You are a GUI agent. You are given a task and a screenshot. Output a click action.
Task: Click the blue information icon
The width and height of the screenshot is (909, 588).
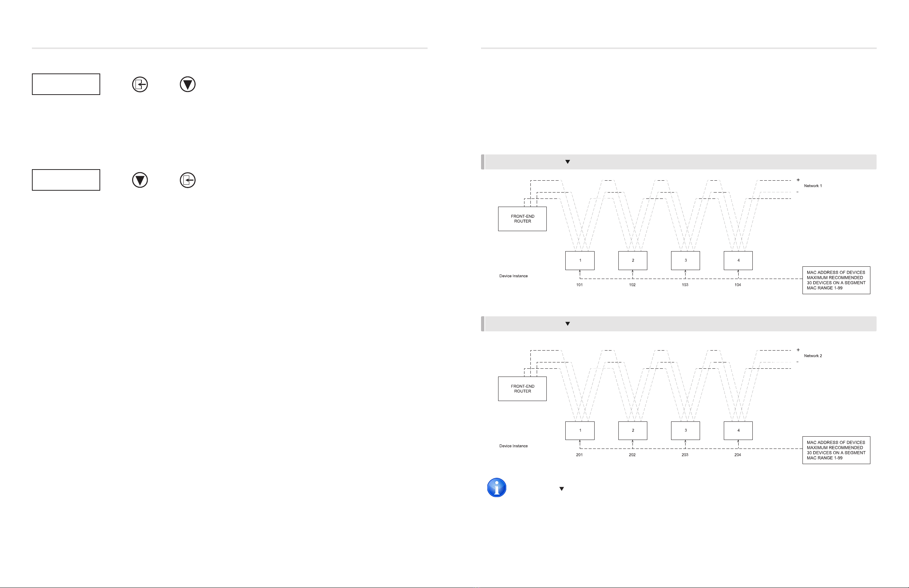coord(497,487)
